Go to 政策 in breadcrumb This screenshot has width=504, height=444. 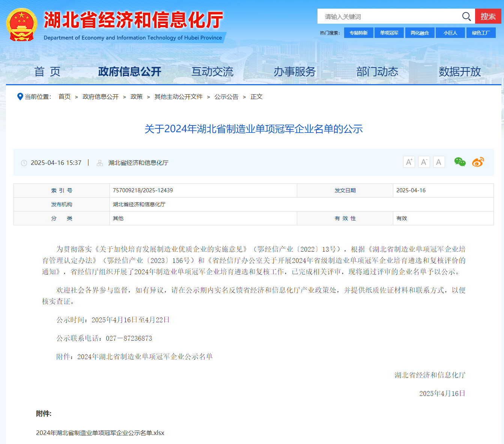pyautogui.click(x=137, y=97)
